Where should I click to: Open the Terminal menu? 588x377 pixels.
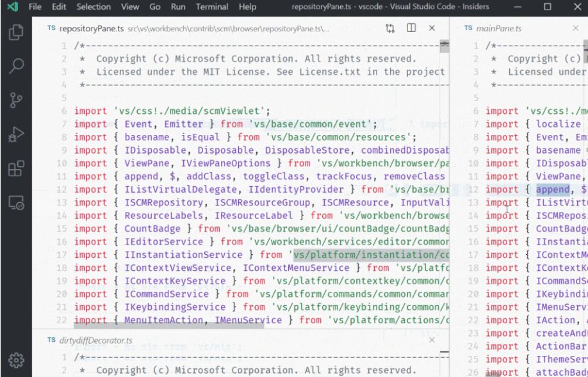point(211,7)
